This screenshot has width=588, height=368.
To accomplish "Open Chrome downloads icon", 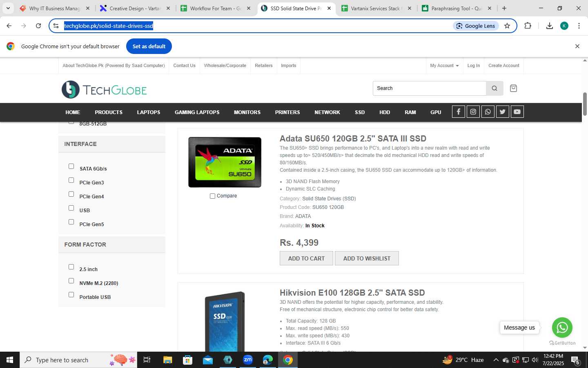I will [x=550, y=26].
